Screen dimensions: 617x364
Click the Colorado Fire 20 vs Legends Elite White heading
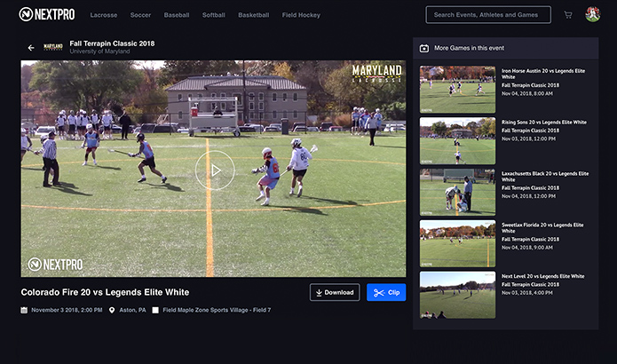point(105,292)
